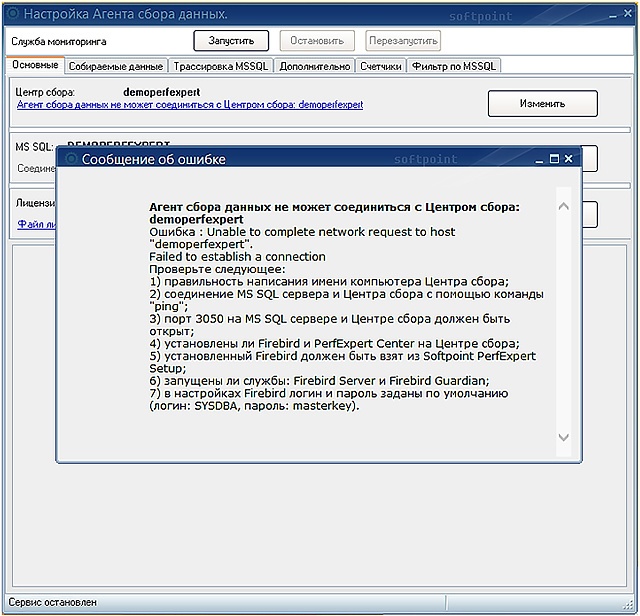This screenshot has width=640, height=616.
Task: Click the Запустить button
Action: tap(231, 40)
